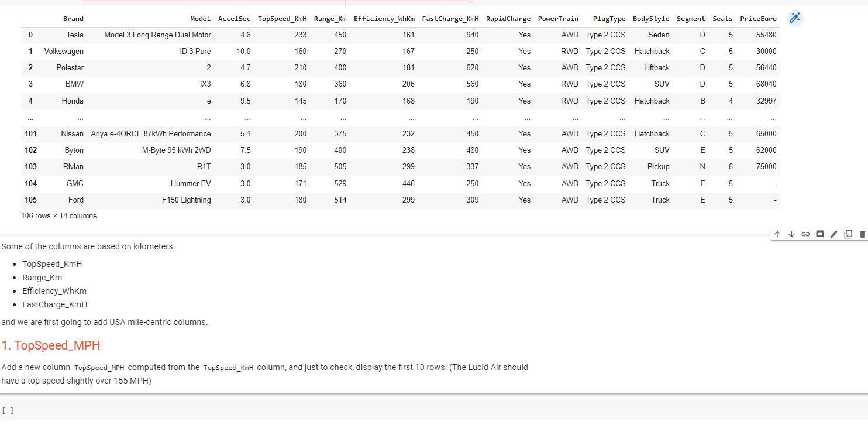This screenshot has width=868, height=428.
Task: Select the Tesla brand cell
Action: click(75, 35)
